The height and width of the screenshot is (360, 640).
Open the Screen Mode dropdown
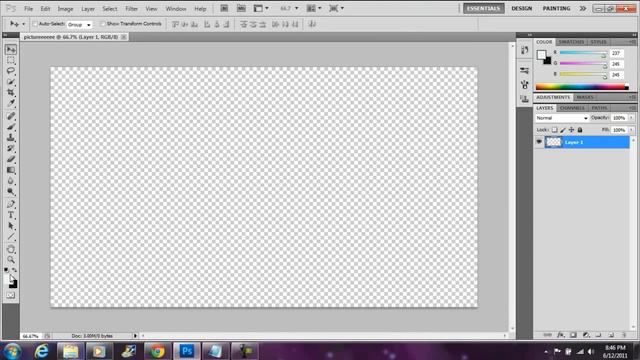tap(337, 8)
